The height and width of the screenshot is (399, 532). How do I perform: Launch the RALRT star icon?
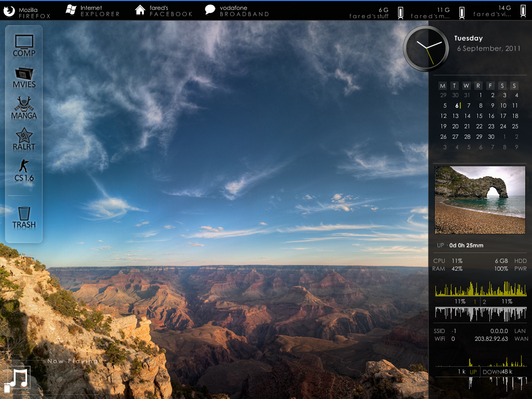coord(24,139)
